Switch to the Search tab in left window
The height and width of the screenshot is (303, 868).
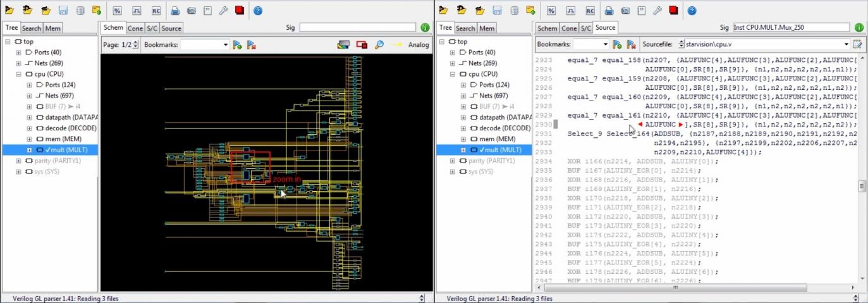click(x=31, y=28)
